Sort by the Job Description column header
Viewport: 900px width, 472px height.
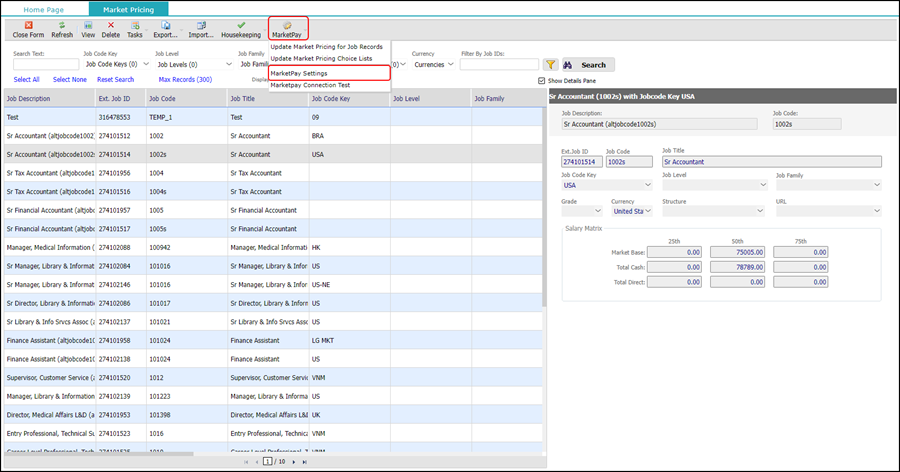point(49,99)
